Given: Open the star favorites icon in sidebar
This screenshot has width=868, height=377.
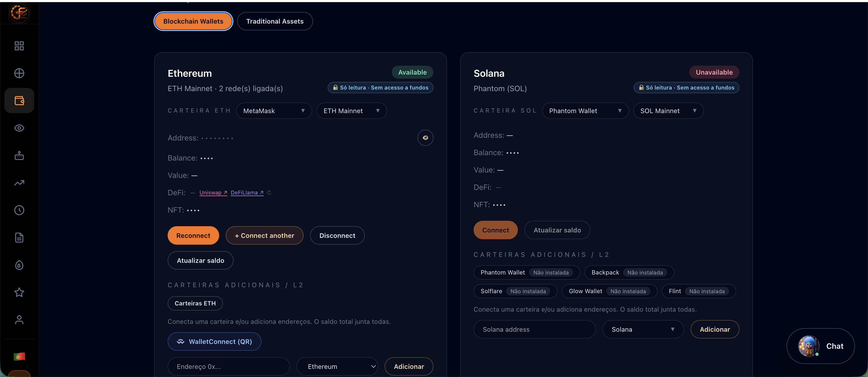Looking at the screenshot, I should click(19, 292).
